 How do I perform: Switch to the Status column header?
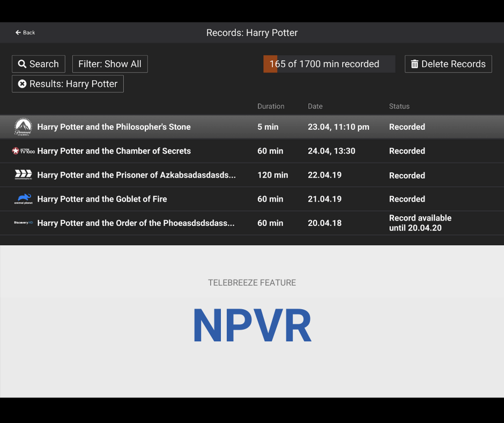(x=399, y=106)
